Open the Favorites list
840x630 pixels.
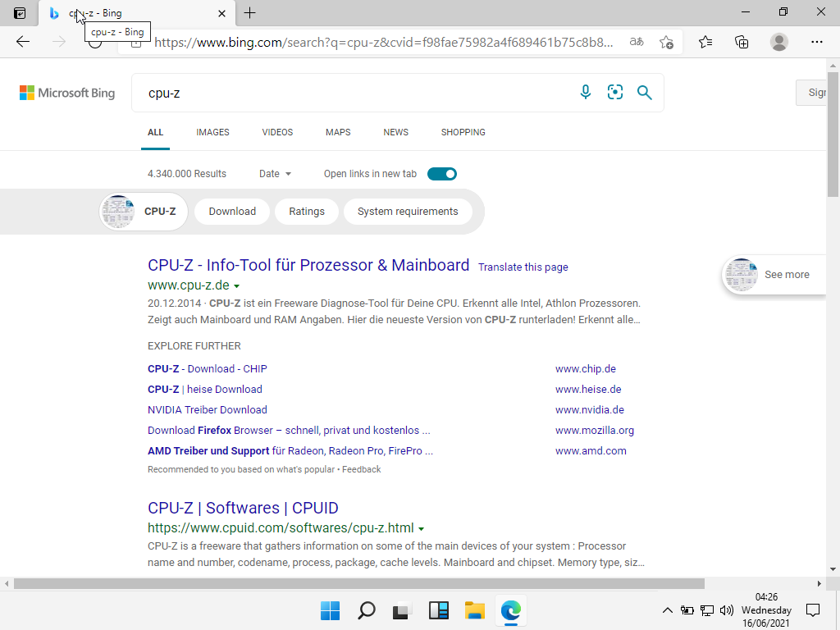[x=705, y=42]
